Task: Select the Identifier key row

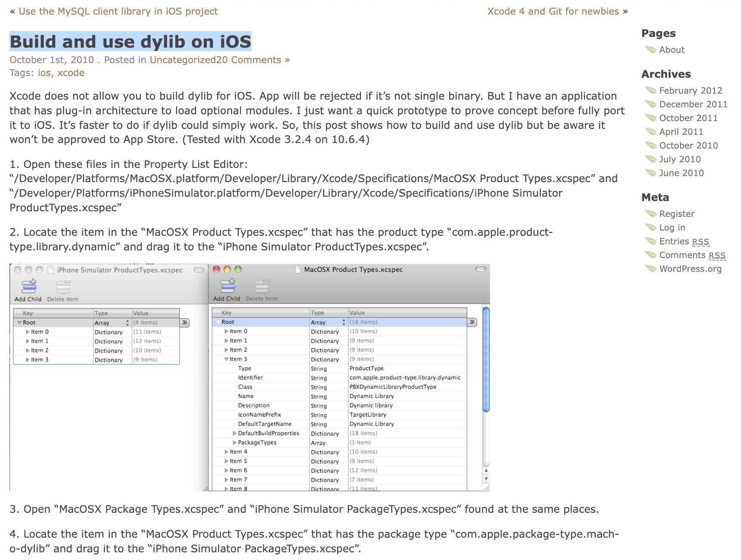Action: (340, 378)
